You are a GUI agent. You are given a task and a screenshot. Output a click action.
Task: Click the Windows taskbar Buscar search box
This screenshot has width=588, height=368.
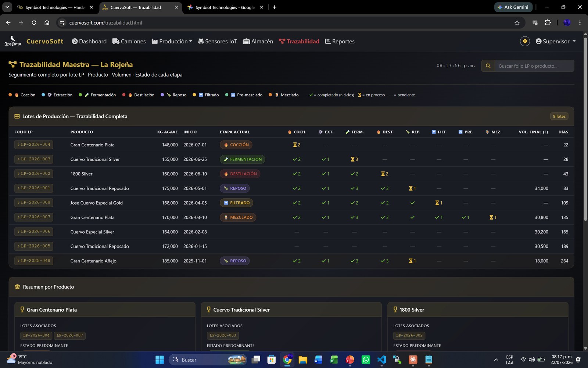pyautogui.click(x=208, y=360)
